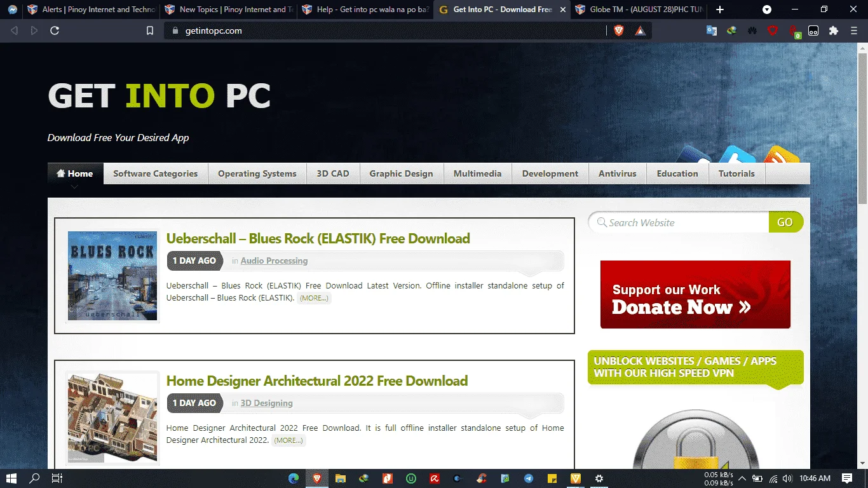Open File Explorer from the taskbar
Viewport: 868px width, 488px height.
[341, 478]
